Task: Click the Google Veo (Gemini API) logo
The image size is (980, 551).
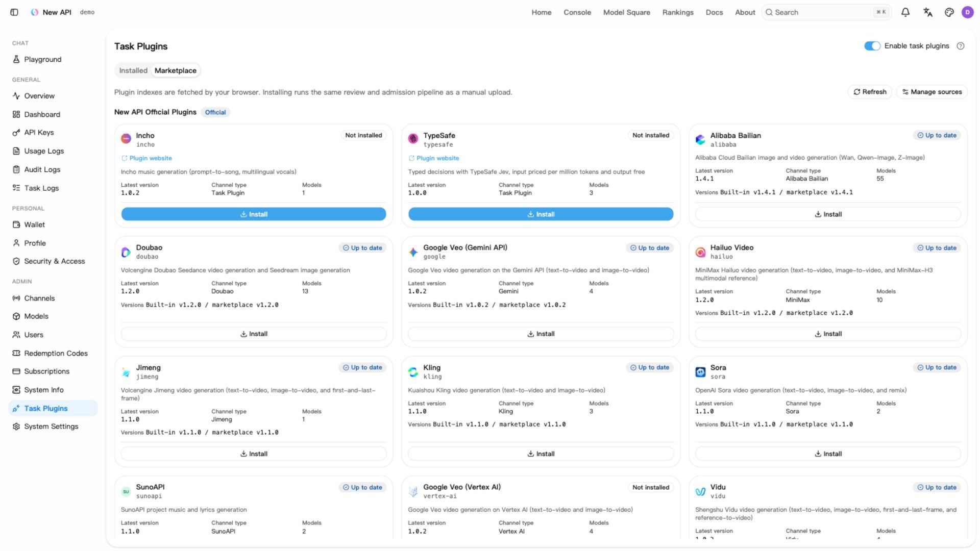Action: pyautogui.click(x=413, y=252)
